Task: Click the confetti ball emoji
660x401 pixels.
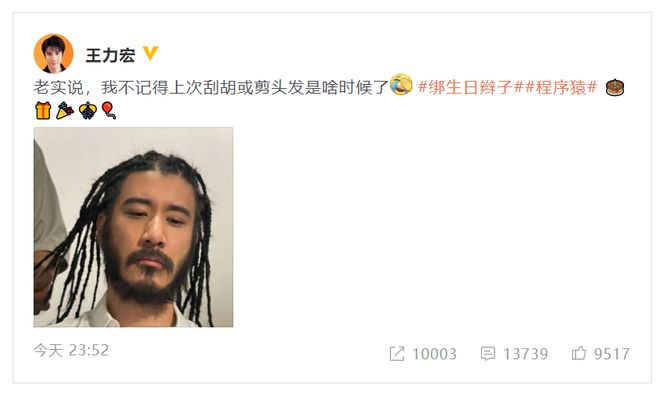Action: pos(88,111)
